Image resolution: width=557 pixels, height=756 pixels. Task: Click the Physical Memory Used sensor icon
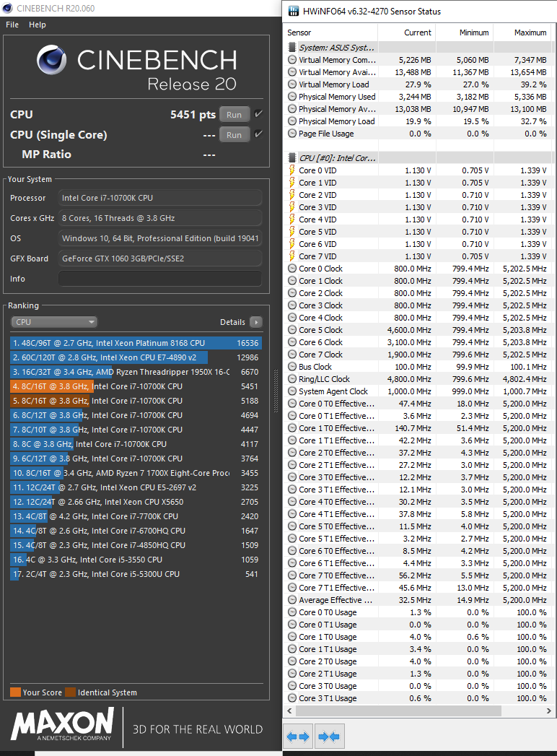[x=292, y=97]
